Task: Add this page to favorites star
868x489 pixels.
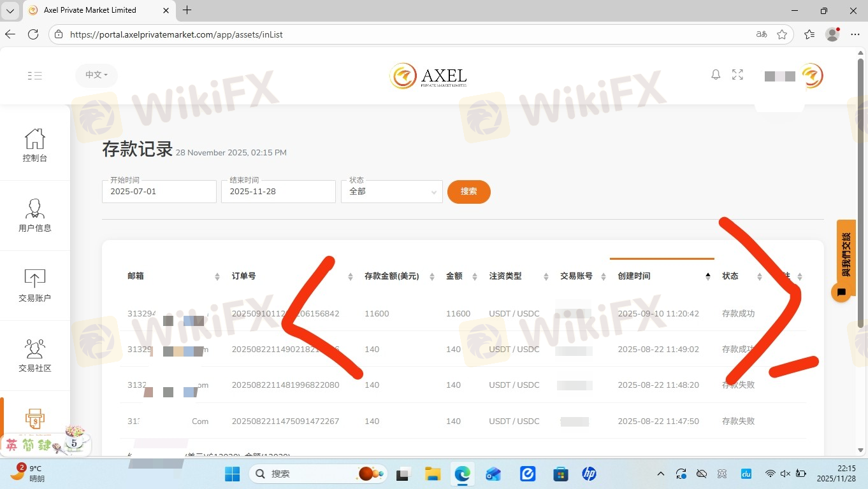Action: (x=782, y=34)
